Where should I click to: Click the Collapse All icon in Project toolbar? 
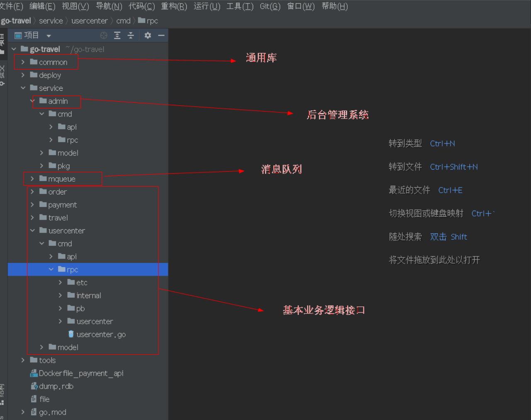130,35
